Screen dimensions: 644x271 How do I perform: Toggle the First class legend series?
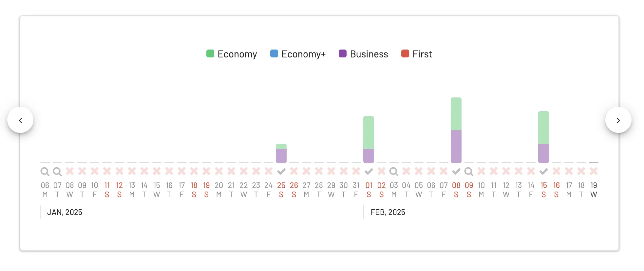tap(416, 54)
